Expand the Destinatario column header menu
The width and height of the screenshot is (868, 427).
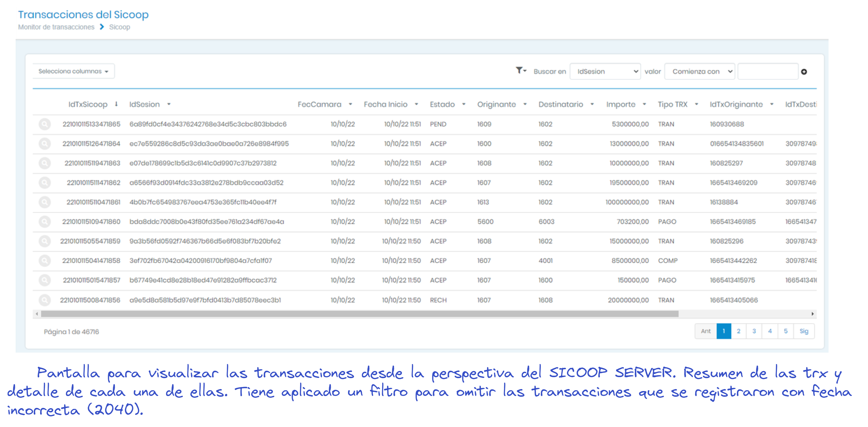click(592, 104)
